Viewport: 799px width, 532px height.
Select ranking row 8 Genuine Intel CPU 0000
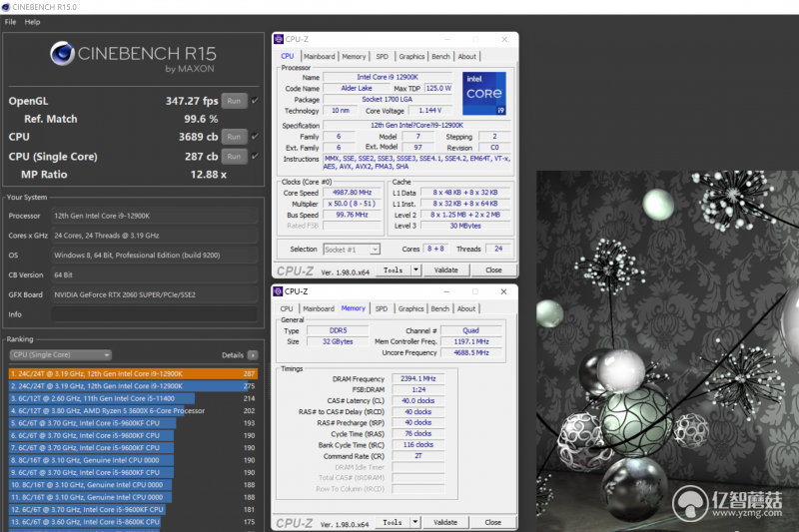pyautogui.click(x=133, y=460)
